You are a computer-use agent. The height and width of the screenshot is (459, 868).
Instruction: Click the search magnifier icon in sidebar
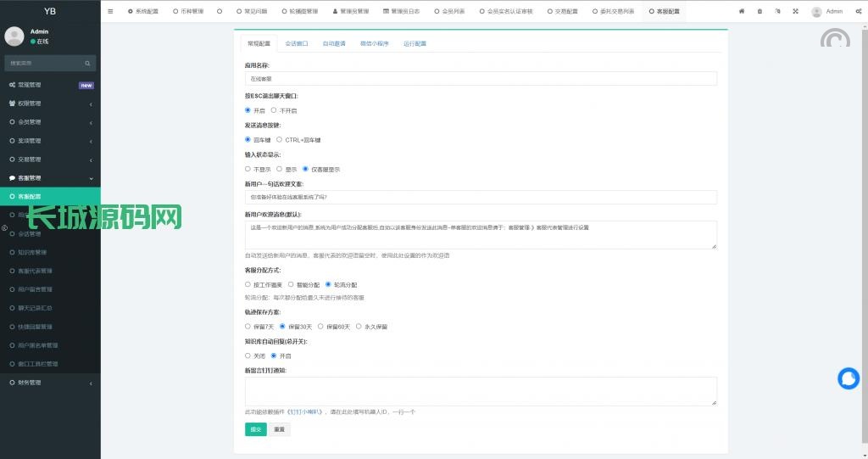pos(87,64)
